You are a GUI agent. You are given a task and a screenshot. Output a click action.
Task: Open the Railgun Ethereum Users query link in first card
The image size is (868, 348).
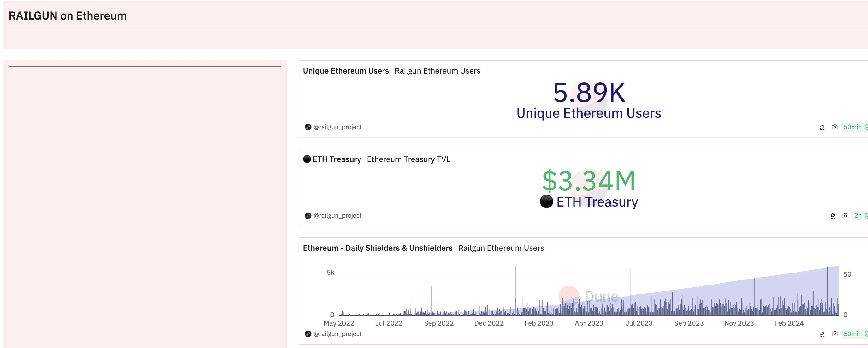coord(437,71)
